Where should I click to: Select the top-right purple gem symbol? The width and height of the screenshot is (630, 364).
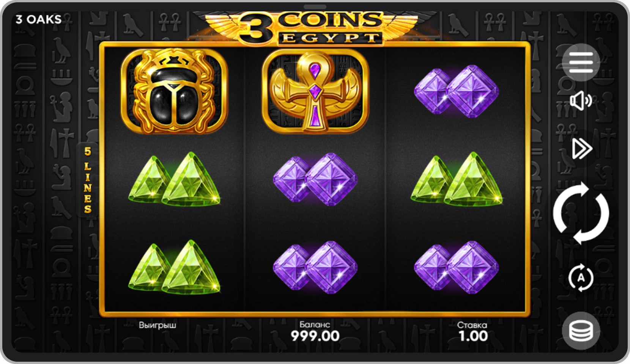(x=456, y=91)
